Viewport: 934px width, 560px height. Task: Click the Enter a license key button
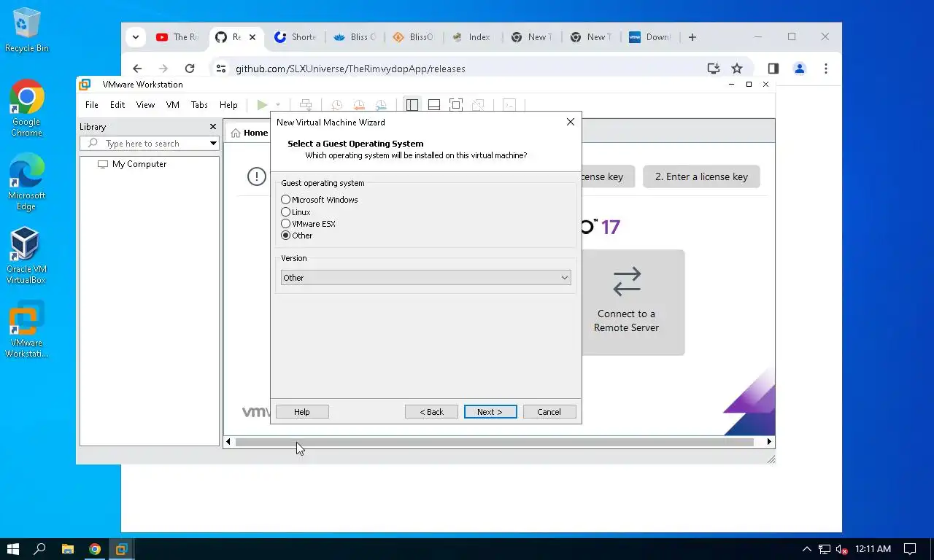701,176
